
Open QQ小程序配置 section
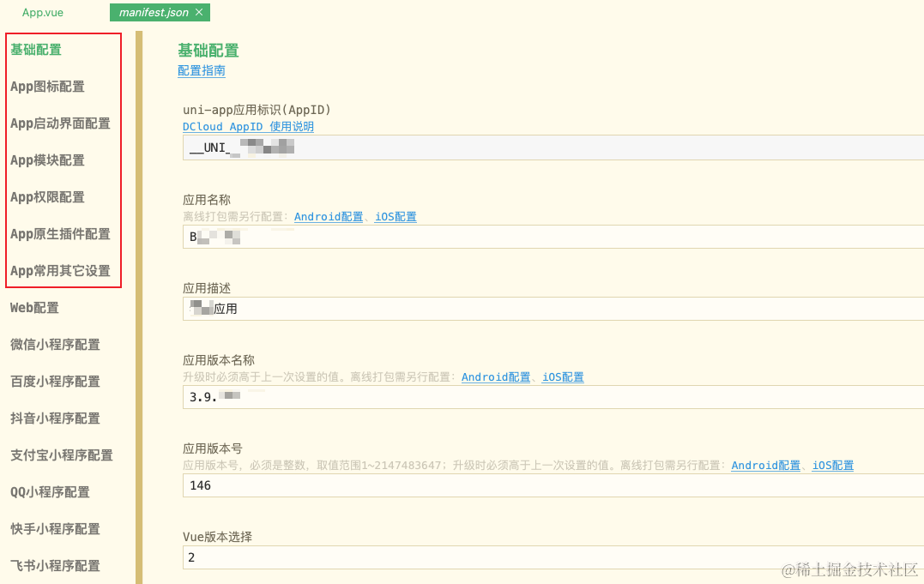pyautogui.click(x=50, y=492)
